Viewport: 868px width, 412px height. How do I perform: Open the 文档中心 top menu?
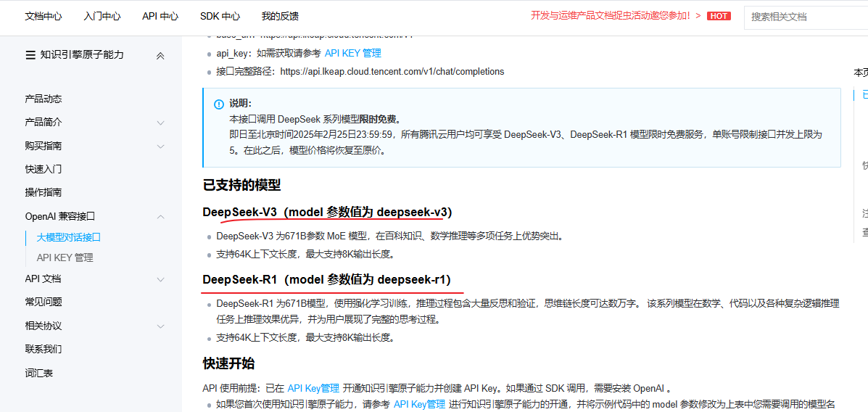click(44, 17)
